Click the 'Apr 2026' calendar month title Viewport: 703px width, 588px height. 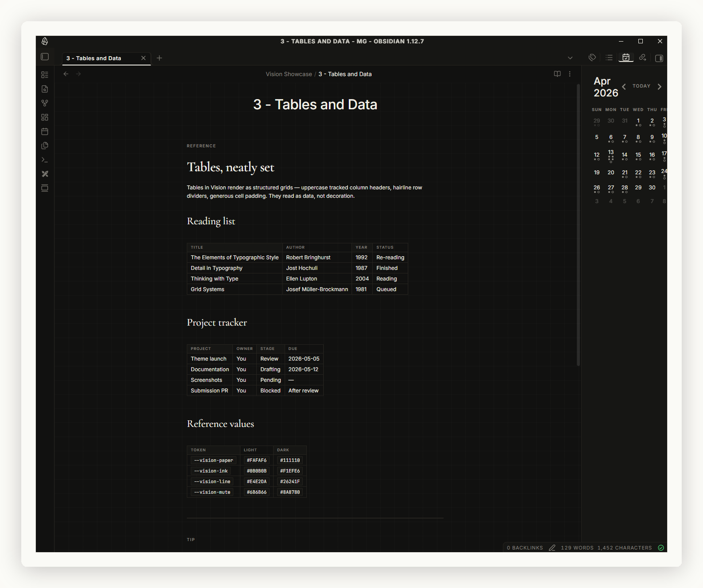(606, 87)
